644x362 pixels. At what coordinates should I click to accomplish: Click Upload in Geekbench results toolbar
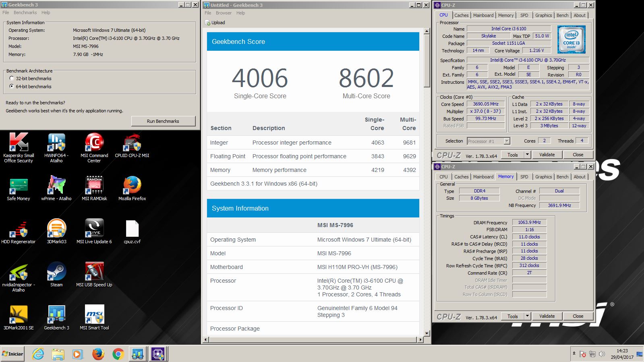[x=215, y=23]
